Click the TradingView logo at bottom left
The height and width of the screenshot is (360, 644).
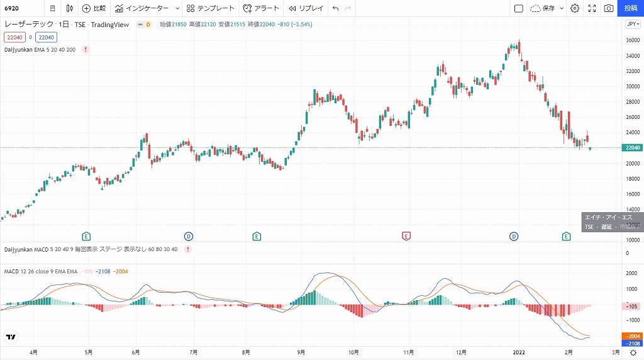[x=11, y=337]
